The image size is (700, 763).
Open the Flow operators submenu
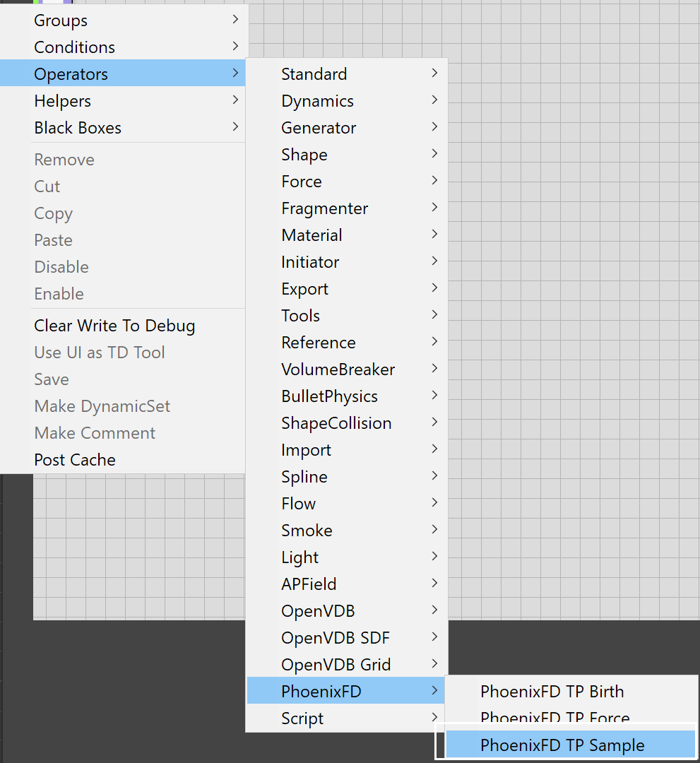(x=346, y=504)
